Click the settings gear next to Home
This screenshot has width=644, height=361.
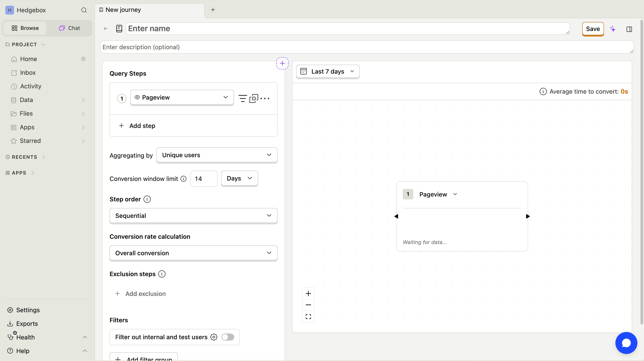(x=83, y=59)
